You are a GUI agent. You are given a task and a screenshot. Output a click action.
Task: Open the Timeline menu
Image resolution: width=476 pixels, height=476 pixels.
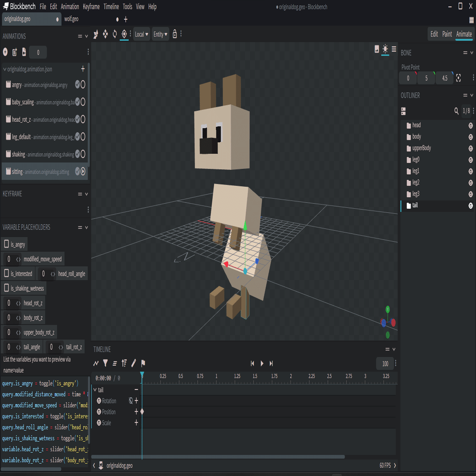111,6
